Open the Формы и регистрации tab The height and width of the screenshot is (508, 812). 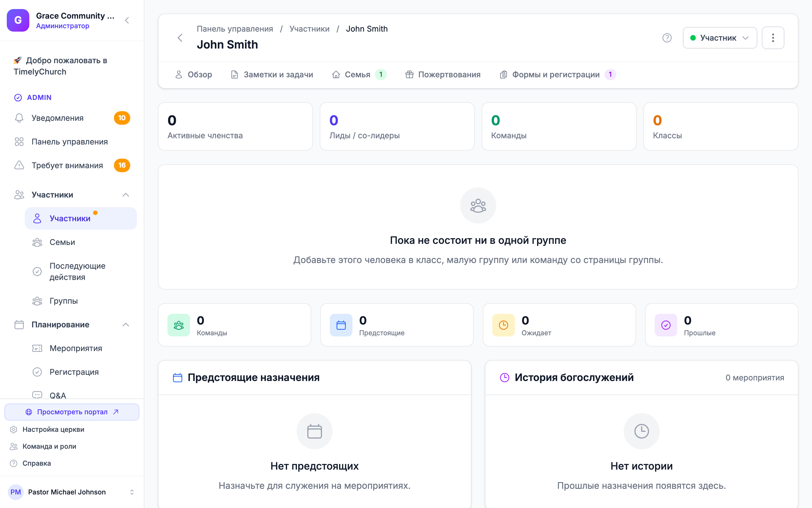click(x=558, y=75)
